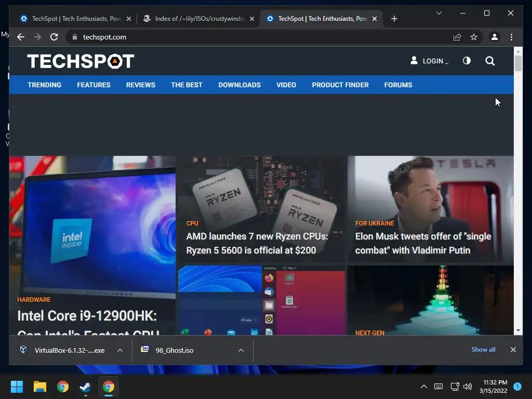Viewport: 532px width, 399px height.
Task: Click the active Chrome taskbar icon
Action: 109,387
